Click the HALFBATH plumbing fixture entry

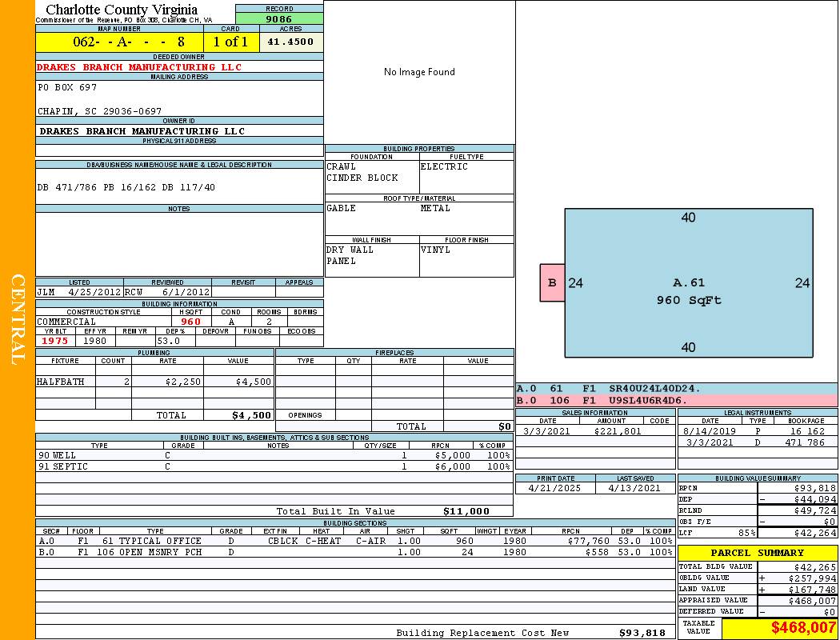pyautogui.click(x=61, y=382)
